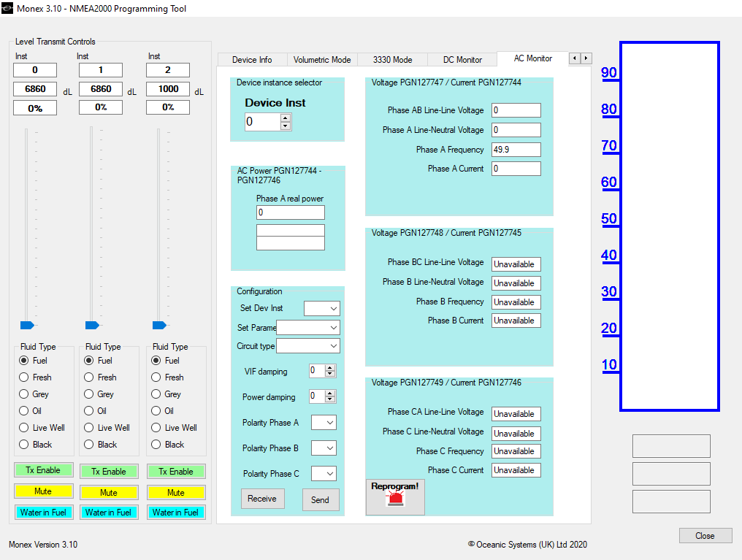
Task: Click the Inst 1 number field
Action: tap(101, 70)
